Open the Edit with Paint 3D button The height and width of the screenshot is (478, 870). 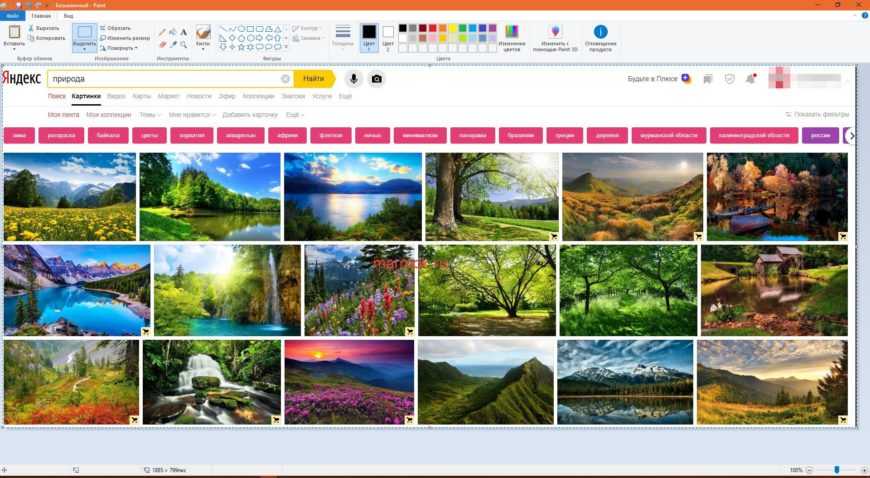point(556,36)
